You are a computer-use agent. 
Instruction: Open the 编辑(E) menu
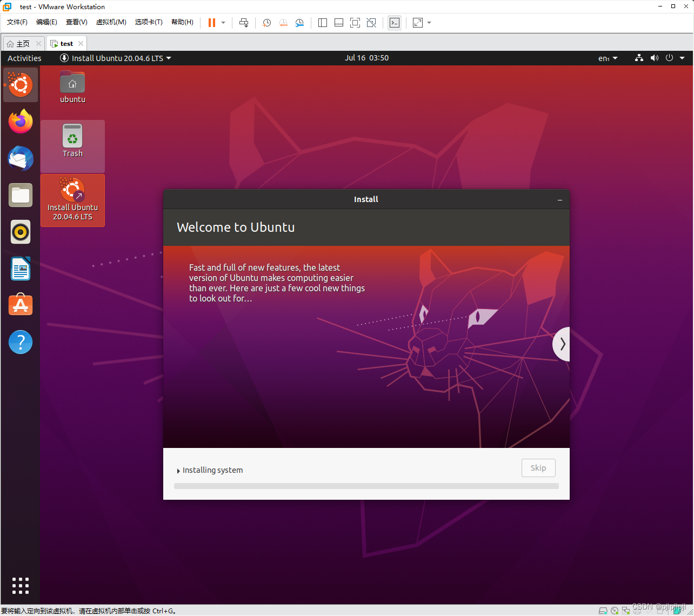(x=46, y=22)
